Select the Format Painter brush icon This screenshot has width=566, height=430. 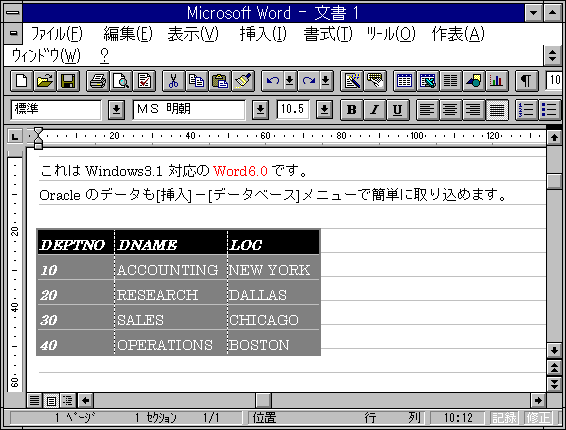tap(243, 81)
